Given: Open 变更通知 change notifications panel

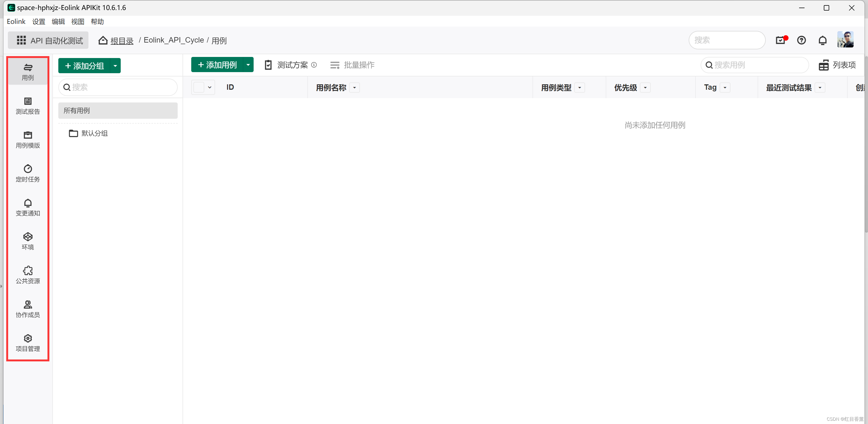Looking at the screenshot, I should (x=28, y=207).
